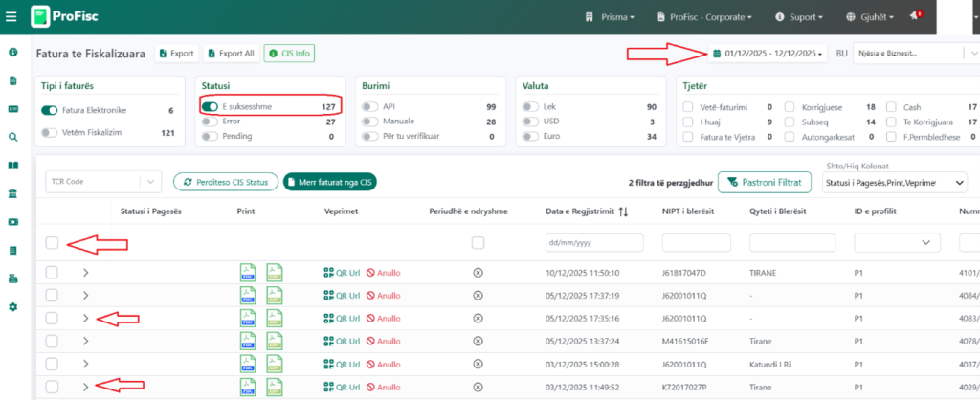Viewport: 980px width, 400px height.
Task: Open the banknote cash icon in the sidebar
Action: click(x=12, y=222)
